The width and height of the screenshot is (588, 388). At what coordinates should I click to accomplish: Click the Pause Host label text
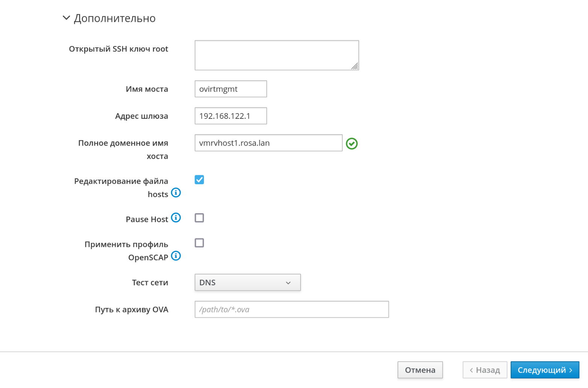[x=147, y=220]
